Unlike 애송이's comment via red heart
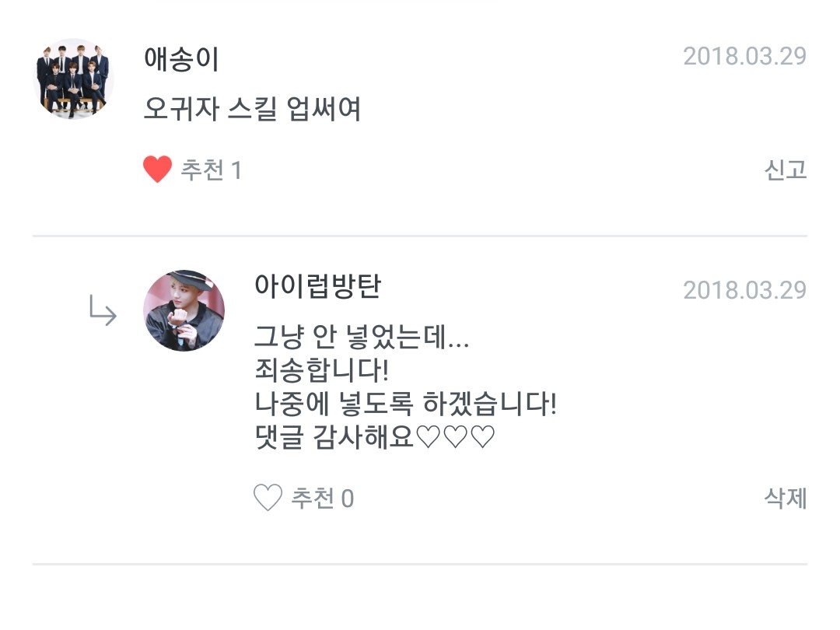The width and height of the screenshot is (840, 630). coord(157,170)
